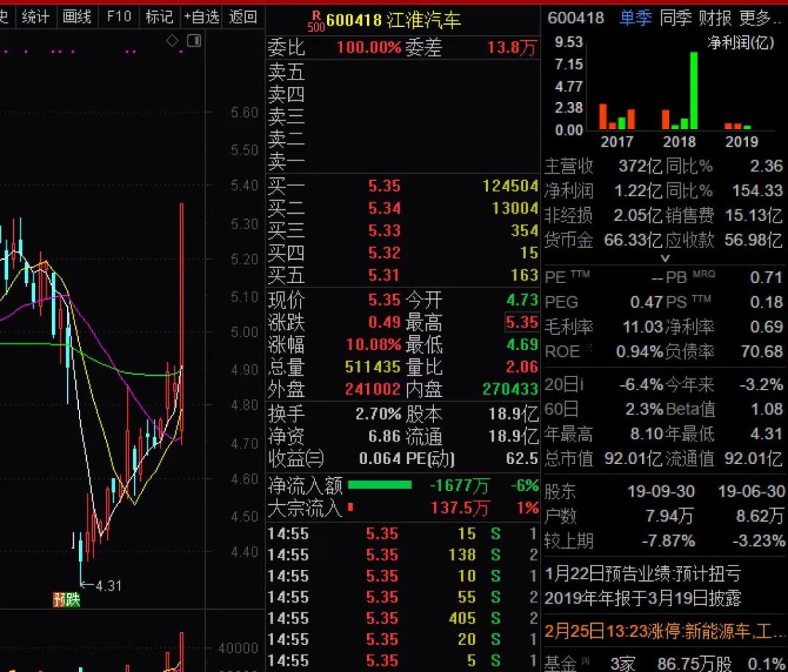This screenshot has height=672, width=788.
Task: Open the 财报 tab
Action: coord(715,18)
